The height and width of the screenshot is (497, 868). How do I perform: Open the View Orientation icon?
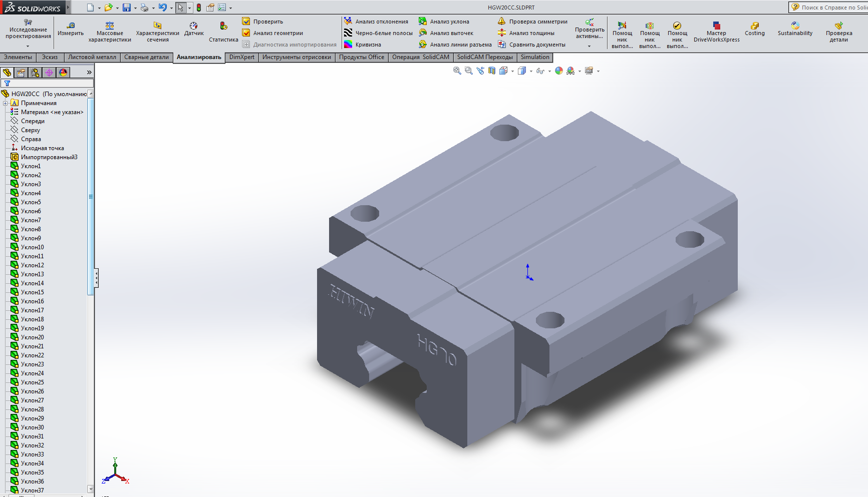click(503, 71)
